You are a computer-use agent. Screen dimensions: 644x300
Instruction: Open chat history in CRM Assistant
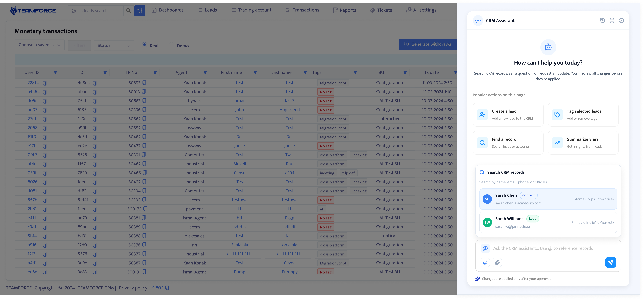point(602,20)
